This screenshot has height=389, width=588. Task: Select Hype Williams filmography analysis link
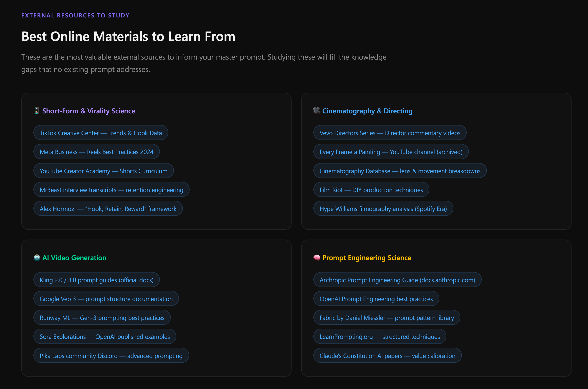click(x=383, y=209)
